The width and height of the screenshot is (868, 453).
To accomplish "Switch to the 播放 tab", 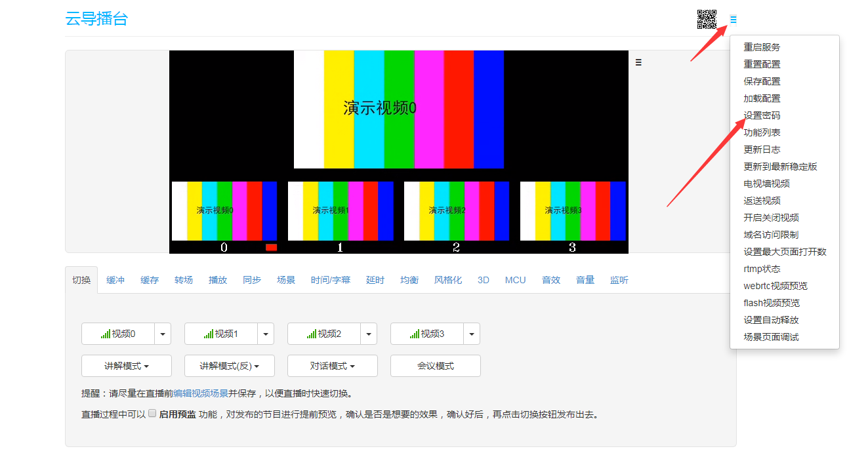I will coord(218,280).
